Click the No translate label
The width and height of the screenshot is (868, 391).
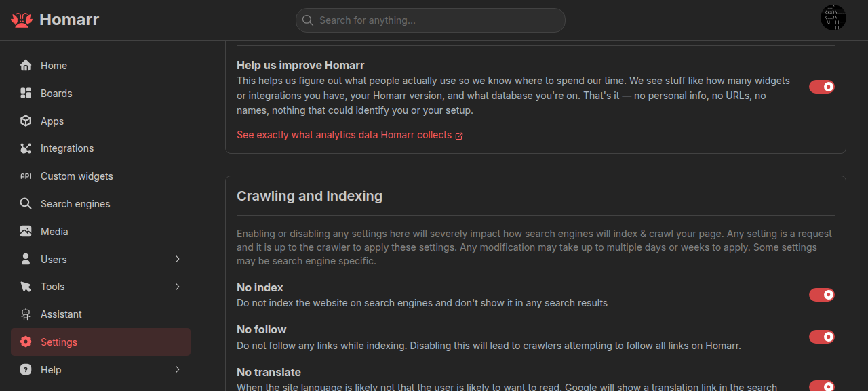coord(269,372)
